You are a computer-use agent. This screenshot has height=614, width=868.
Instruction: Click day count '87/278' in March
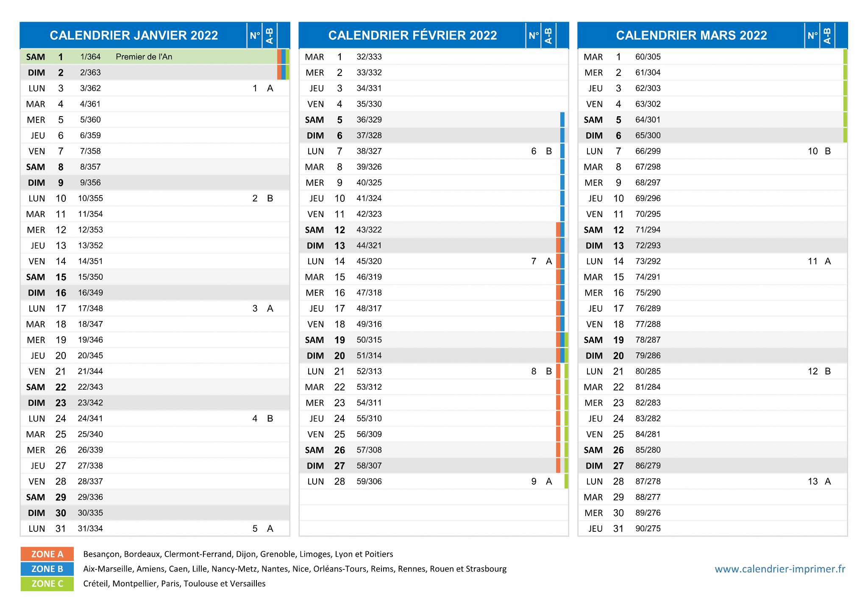pos(648,481)
